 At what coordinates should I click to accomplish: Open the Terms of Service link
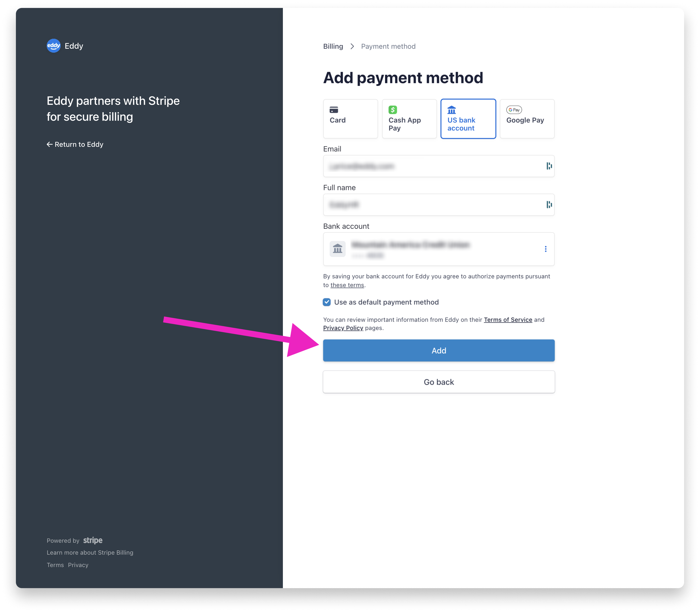pos(508,320)
